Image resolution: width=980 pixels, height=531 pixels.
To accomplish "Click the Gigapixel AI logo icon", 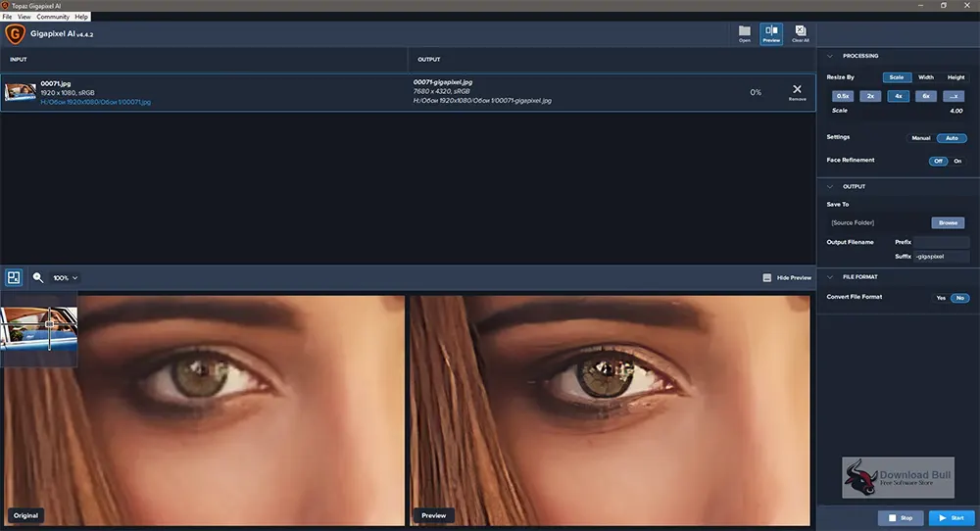I will coord(15,33).
